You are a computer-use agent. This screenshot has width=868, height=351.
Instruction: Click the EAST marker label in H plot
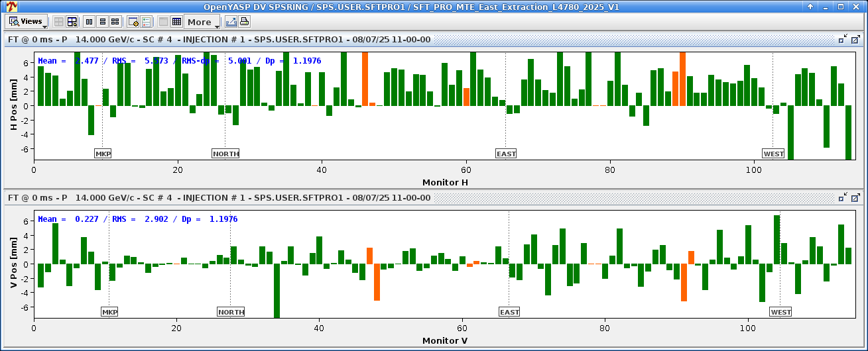(506, 154)
